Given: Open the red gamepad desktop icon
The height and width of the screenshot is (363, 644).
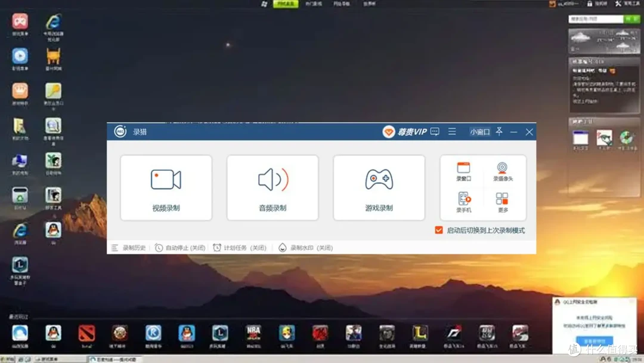Looking at the screenshot, I should point(20,21).
